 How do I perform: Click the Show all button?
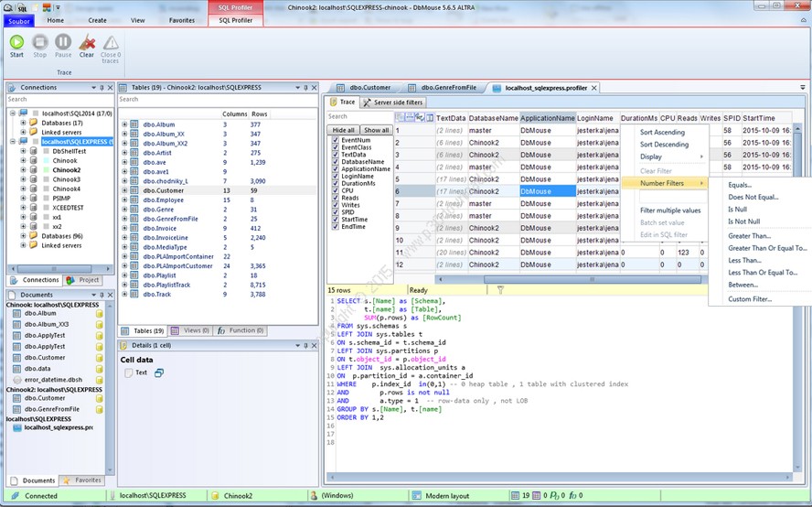(x=376, y=130)
